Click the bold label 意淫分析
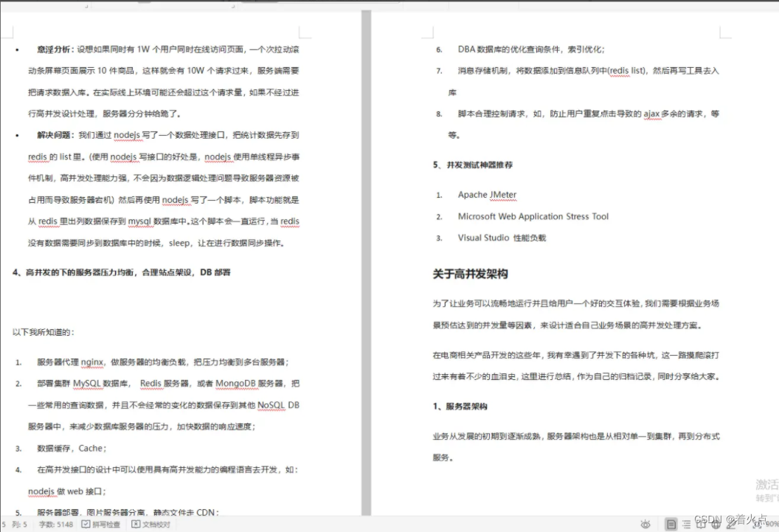 point(53,49)
